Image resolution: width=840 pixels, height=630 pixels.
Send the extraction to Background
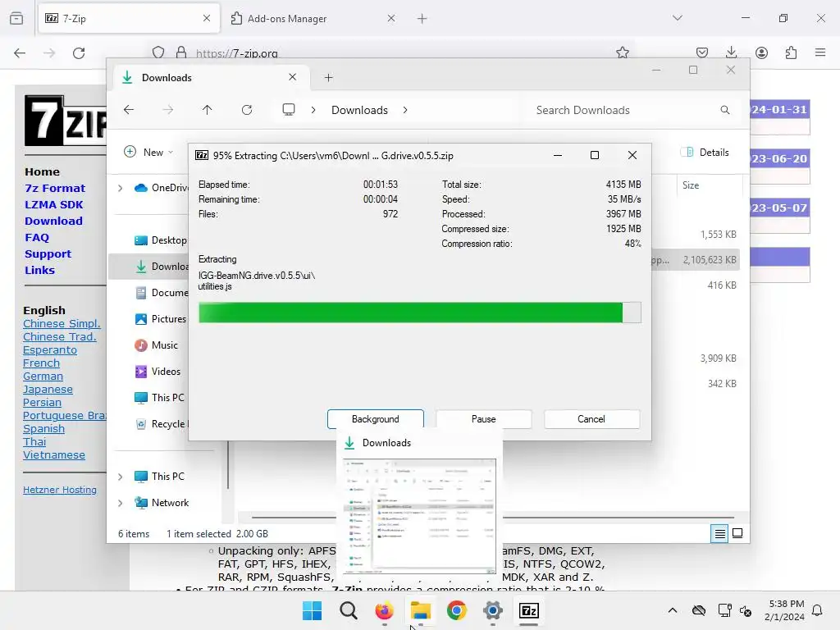tap(375, 419)
